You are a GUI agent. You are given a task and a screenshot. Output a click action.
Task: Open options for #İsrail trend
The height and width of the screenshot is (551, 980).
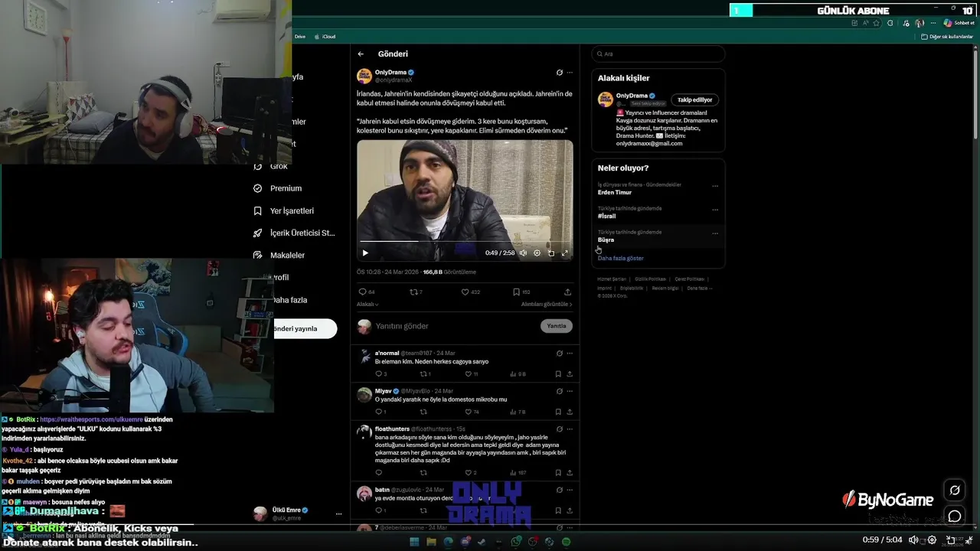[x=715, y=209]
